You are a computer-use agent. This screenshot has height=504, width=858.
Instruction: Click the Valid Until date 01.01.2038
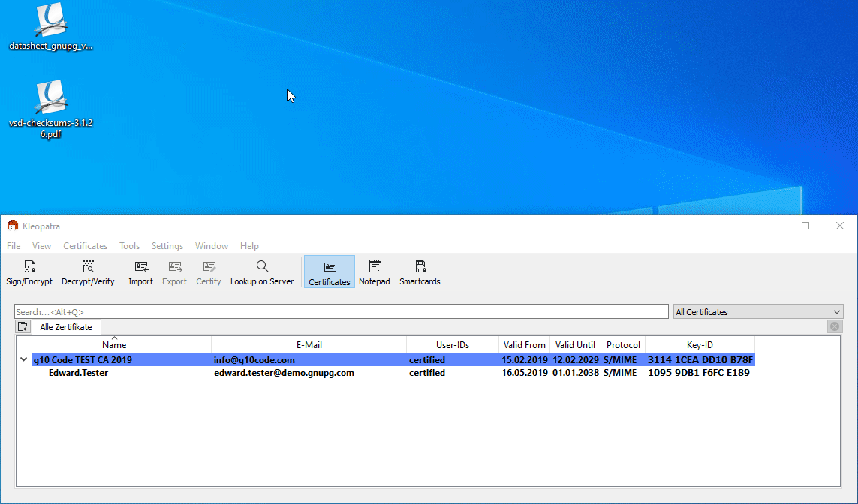coord(576,373)
